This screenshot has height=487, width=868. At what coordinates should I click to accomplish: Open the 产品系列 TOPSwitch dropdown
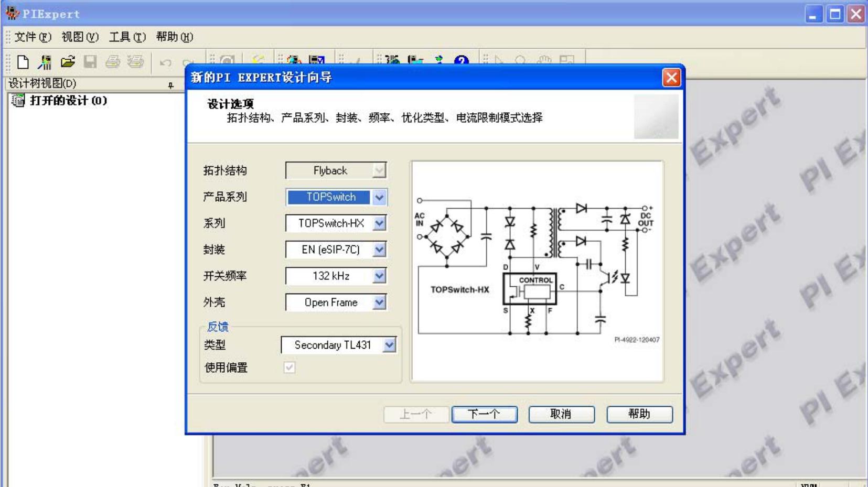pyautogui.click(x=380, y=197)
